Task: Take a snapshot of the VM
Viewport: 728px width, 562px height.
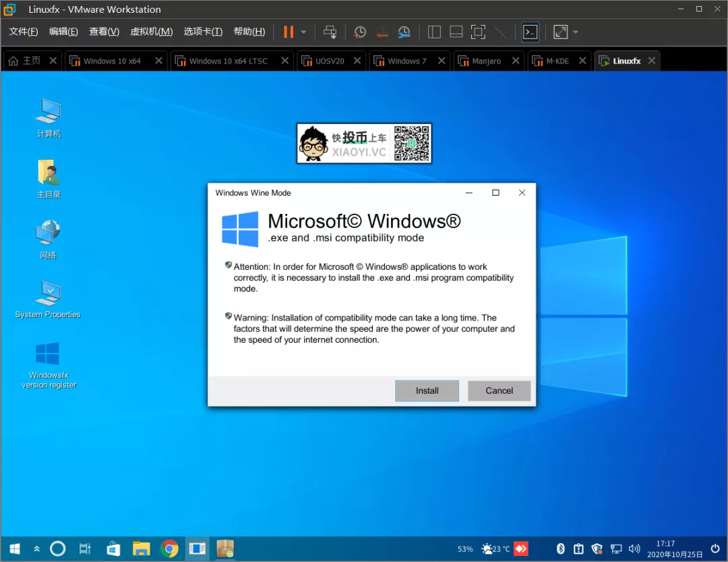Action: pyautogui.click(x=360, y=32)
